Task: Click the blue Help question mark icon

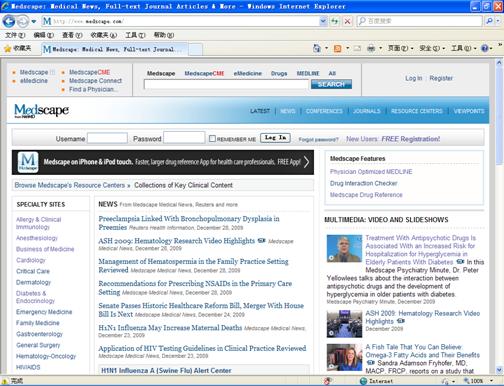Action: click(x=485, y=49)
